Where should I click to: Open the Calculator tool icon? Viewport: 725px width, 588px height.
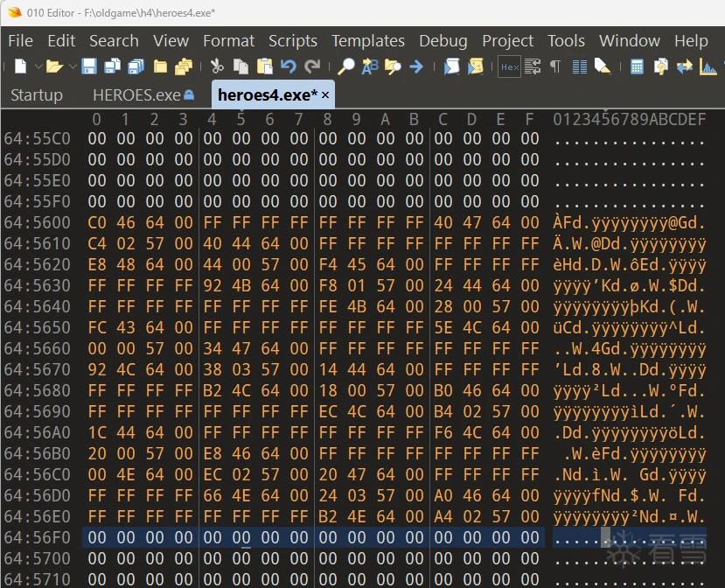[637, 66]
